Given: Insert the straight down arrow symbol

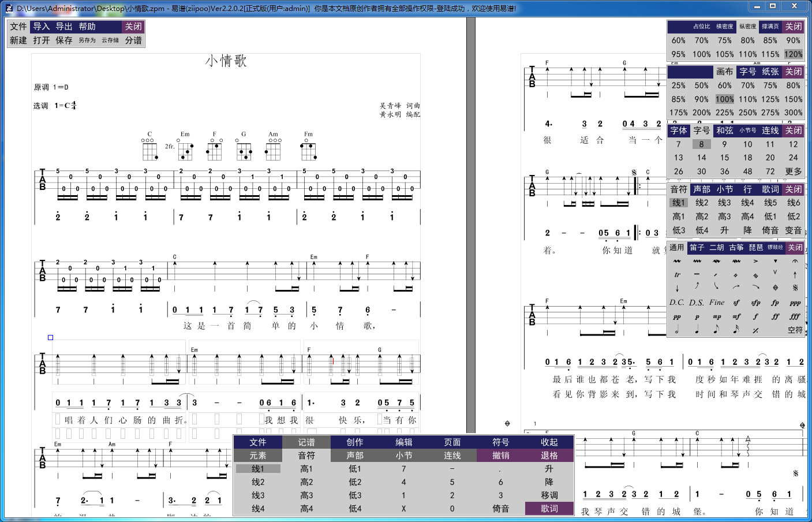Looking at the screenshot, I should [x=678, y=288].
